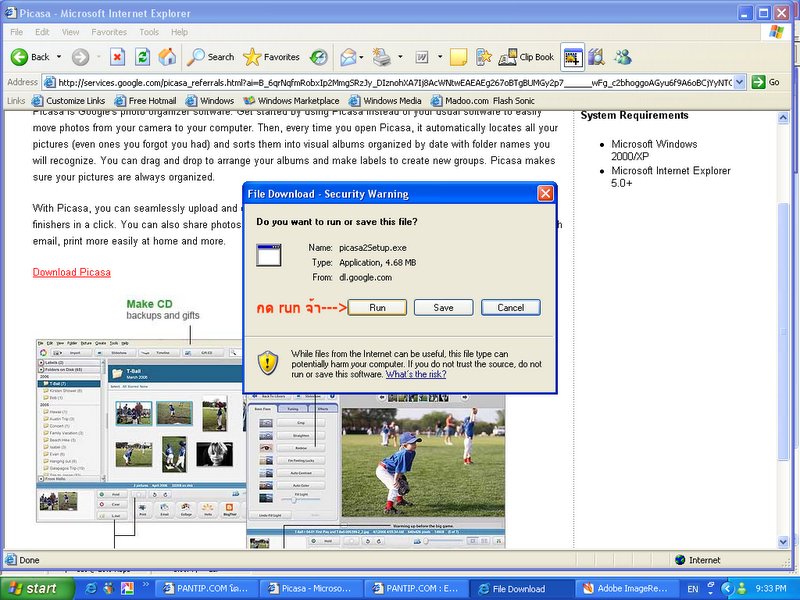Open the Search pane from the toolbar
The image size is (800, 600).
[x=210, y=57]
